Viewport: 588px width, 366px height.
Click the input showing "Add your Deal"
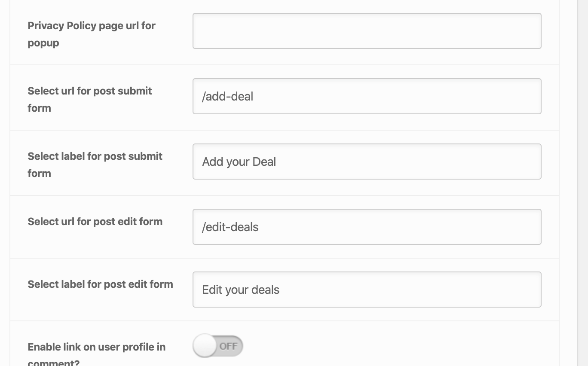point(367,162)
